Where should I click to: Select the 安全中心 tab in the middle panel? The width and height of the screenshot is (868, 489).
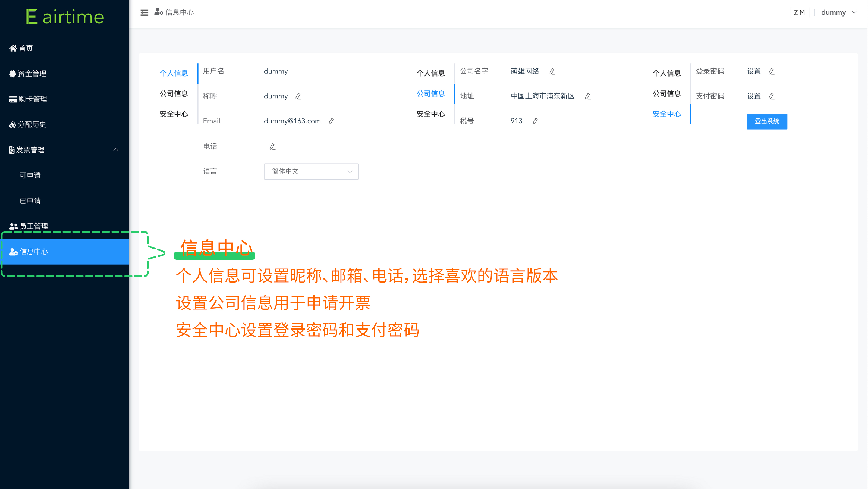(431, 114)
